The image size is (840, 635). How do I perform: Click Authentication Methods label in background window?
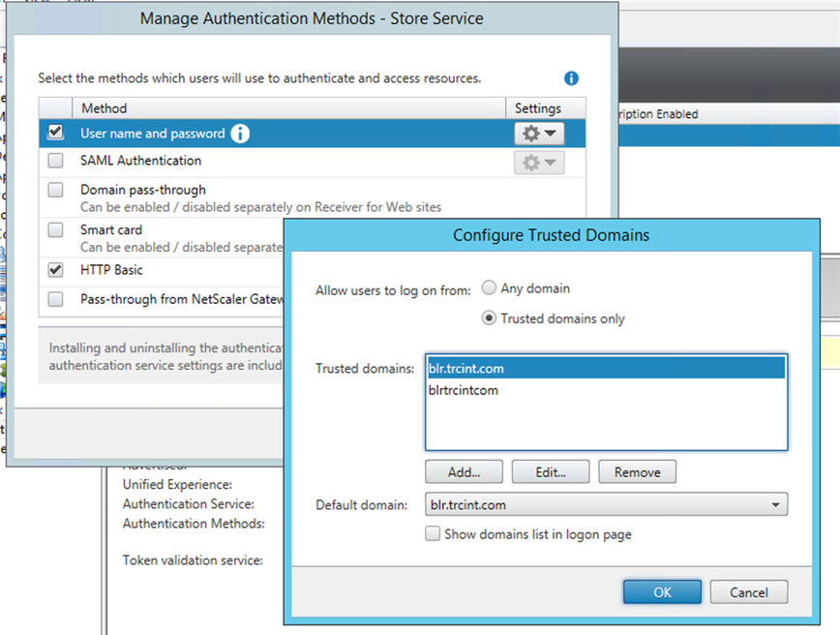[194, 523]
